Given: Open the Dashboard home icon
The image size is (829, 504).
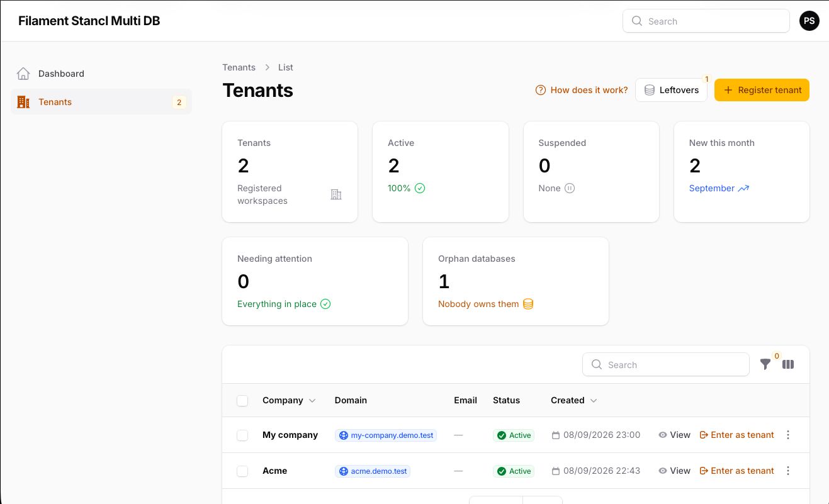Looking at the screenshot, I should pyautogui.click(x=23, y=74).
